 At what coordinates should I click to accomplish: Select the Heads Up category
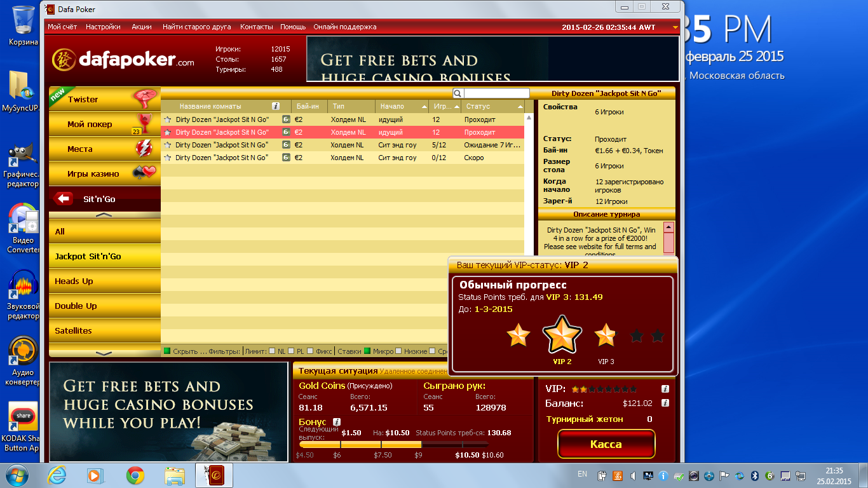tap(104, 281)
